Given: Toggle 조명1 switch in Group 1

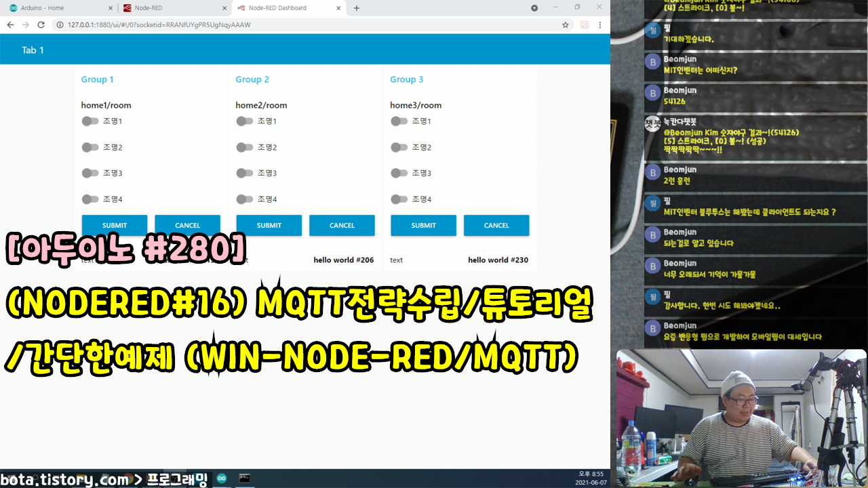Looking at the screenshot, I should (90, 121).
